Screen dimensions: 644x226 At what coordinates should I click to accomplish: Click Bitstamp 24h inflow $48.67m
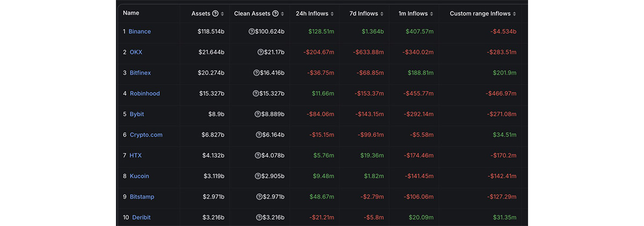click(x=322, y=197)
